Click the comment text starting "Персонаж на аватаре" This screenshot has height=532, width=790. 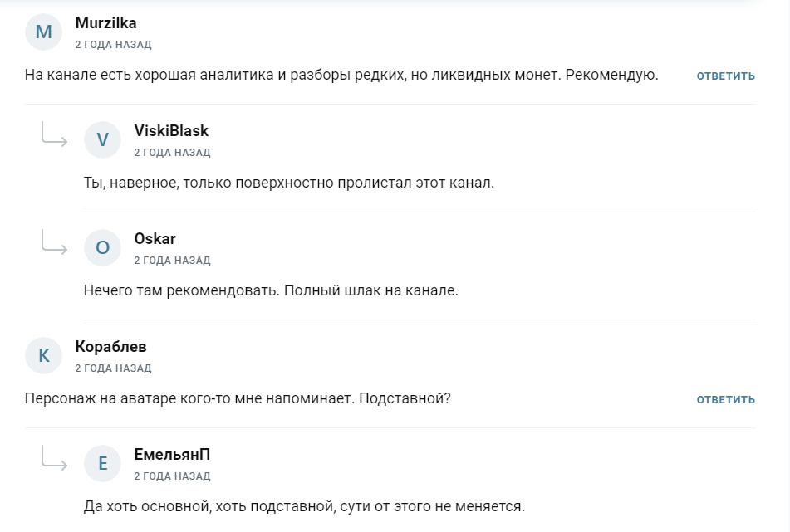tap(238, 398)
